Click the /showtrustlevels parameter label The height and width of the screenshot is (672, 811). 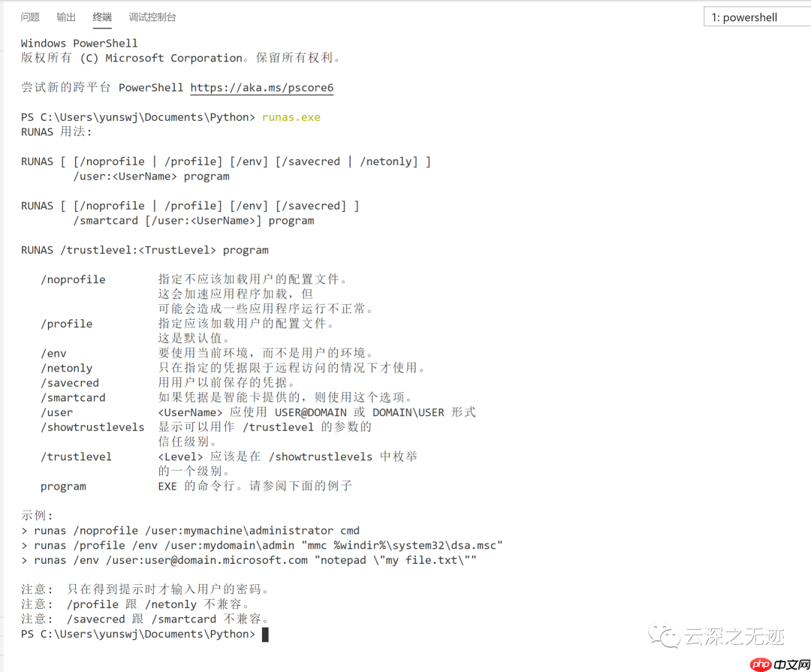coord(92,426)
